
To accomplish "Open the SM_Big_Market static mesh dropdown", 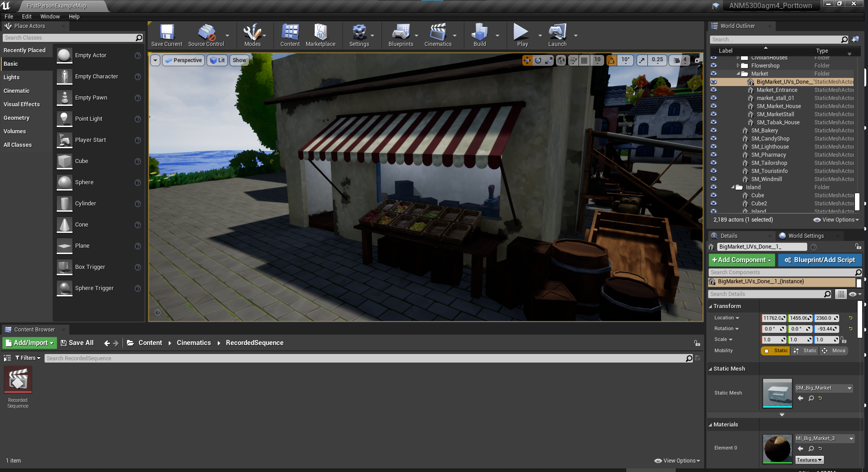I will coord(824,388).
